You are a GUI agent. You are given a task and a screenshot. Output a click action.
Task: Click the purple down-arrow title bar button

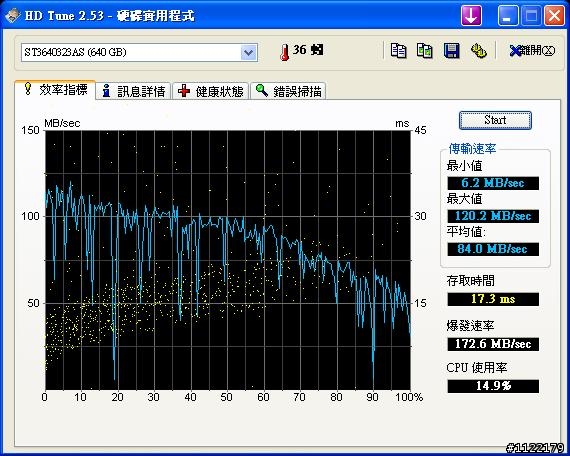point(471,16)
